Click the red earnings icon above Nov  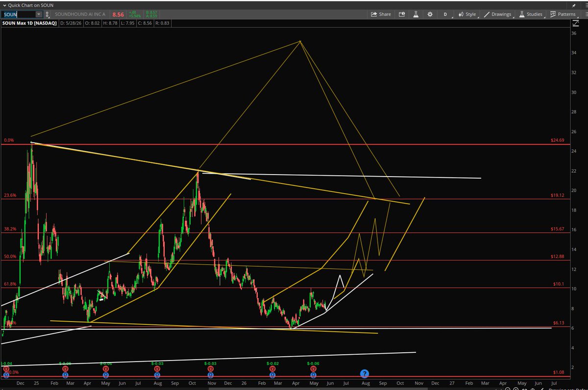210,369
